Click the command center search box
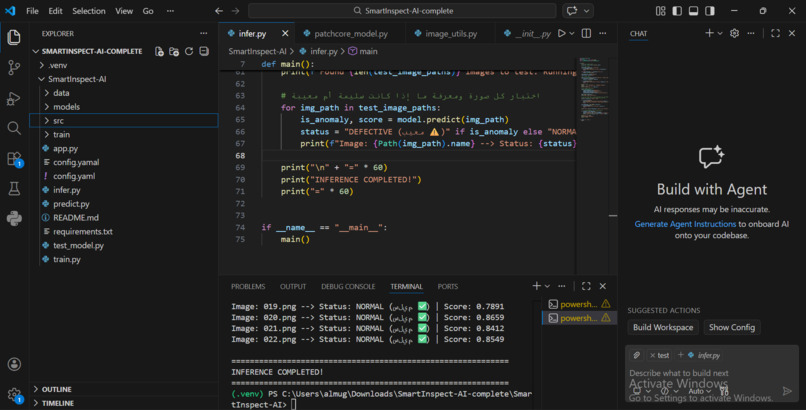806x410 pixels. [x=402, y=11]
